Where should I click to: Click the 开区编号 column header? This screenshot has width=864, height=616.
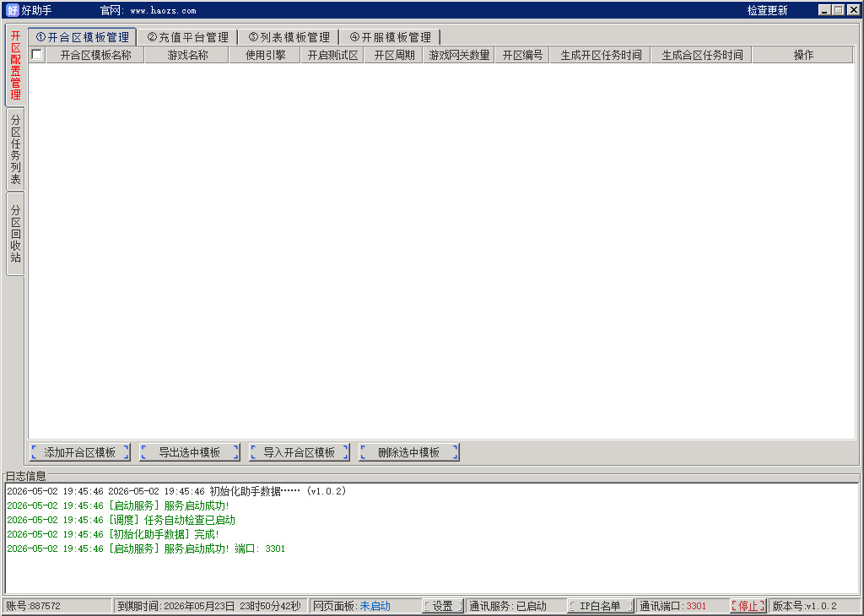pos(522,55)
